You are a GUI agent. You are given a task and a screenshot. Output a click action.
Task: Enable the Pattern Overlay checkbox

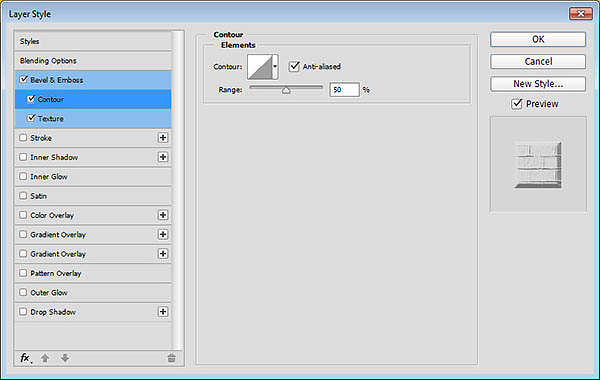[x=23, y=273]
